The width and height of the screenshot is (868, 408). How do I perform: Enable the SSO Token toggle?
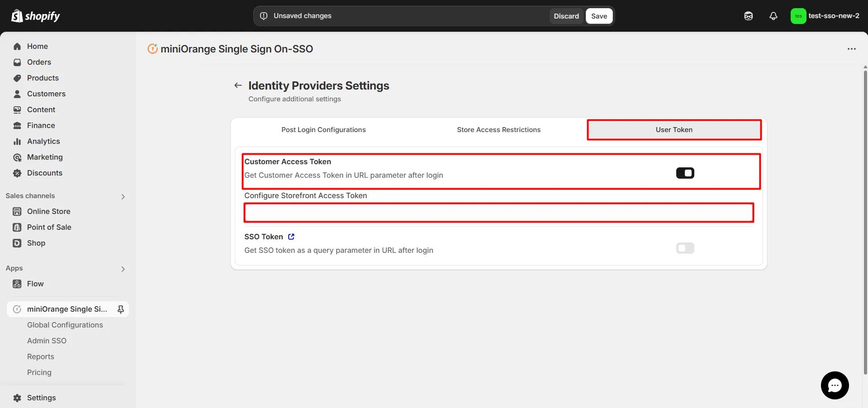pyautogui.click(x=685, y=248)
